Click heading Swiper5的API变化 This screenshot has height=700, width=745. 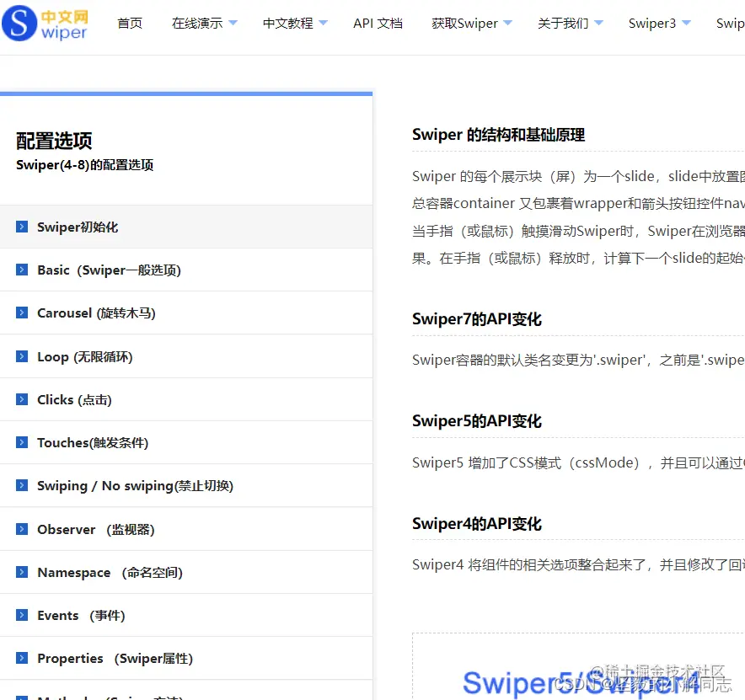pos(476,421)
